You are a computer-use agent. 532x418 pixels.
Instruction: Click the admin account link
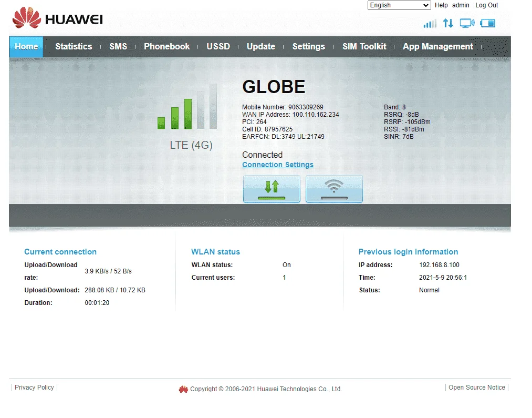point(461,5)
